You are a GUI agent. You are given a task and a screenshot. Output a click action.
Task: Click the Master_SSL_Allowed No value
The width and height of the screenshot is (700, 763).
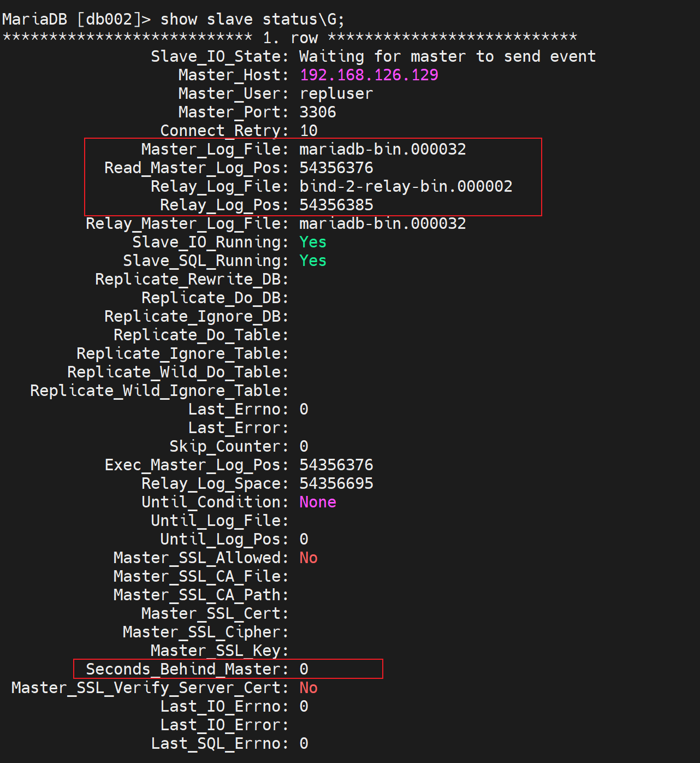click(x=309, y=558)
